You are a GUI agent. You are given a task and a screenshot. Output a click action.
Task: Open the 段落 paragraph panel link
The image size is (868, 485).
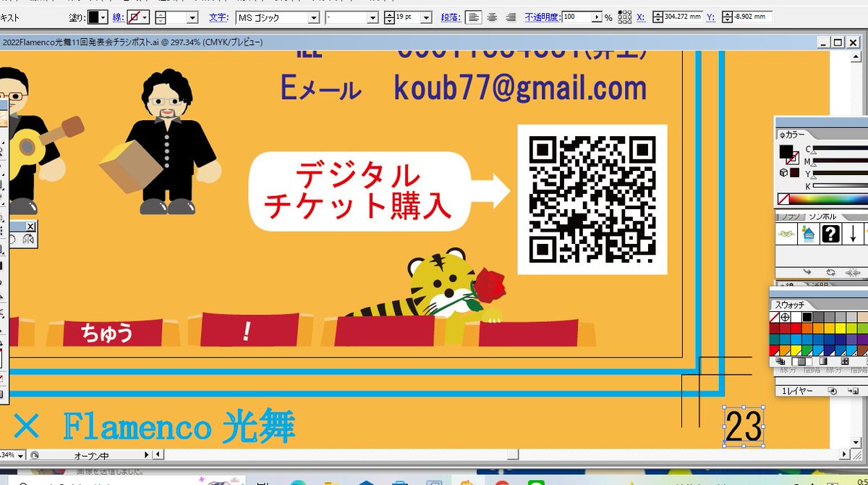[451, 17]
